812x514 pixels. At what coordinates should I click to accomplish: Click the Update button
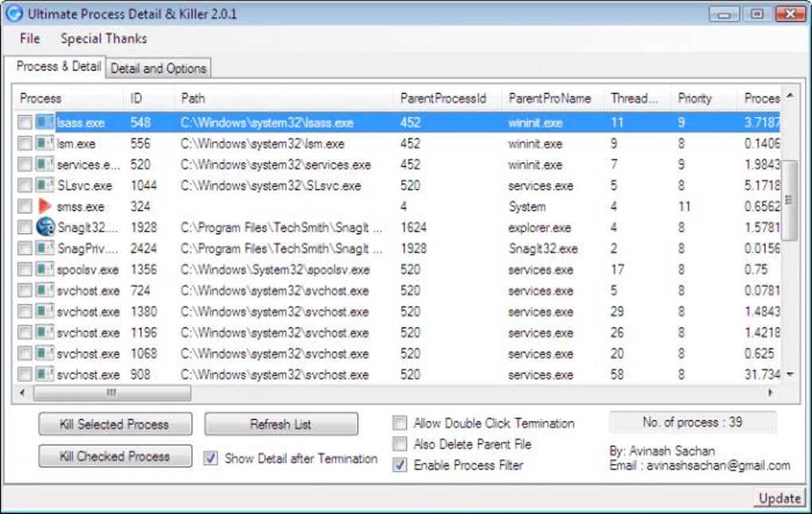tap(779, 498)
